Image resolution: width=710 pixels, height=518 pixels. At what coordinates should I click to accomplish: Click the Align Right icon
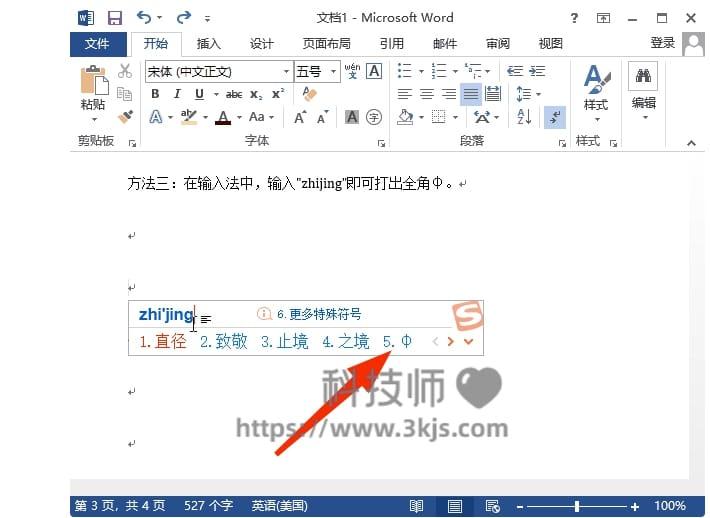coord(449,94)
